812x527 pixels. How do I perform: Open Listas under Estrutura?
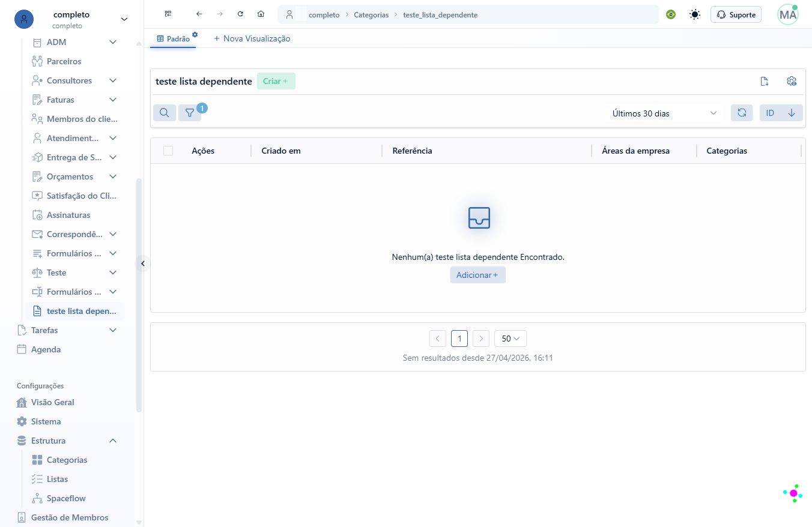pyautogui.click(x=57, y=479)
